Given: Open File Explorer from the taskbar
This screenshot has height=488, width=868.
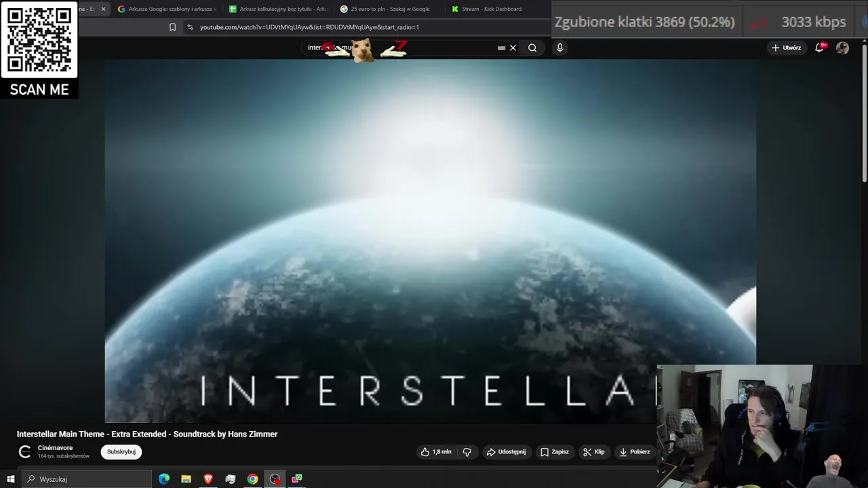Looking at the screenshot, I should (x=186, y=479).
